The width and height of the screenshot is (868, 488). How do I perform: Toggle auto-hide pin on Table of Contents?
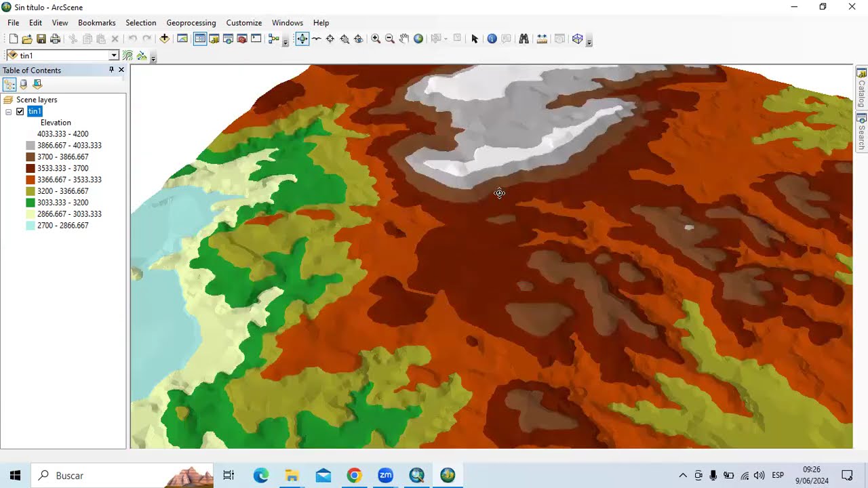pos(111,70)
